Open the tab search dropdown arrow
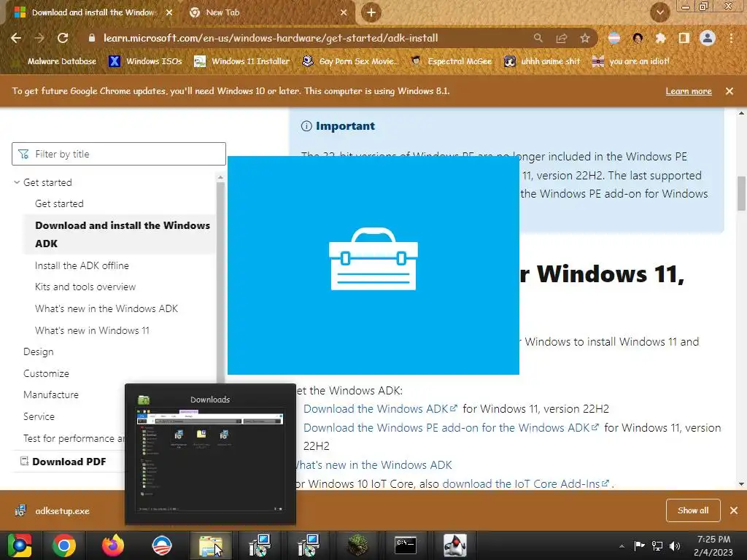This screenshot has width=747, height=560. (x=659, y=12)
